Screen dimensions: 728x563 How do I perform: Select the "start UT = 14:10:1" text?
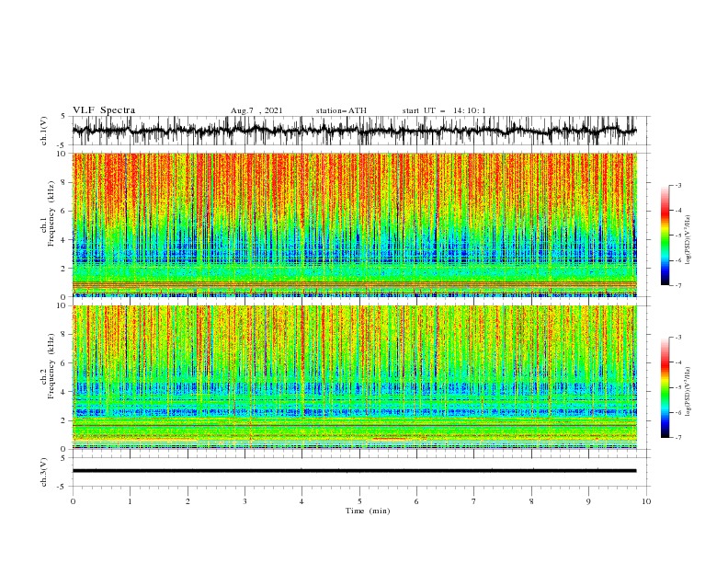[444, 110]
